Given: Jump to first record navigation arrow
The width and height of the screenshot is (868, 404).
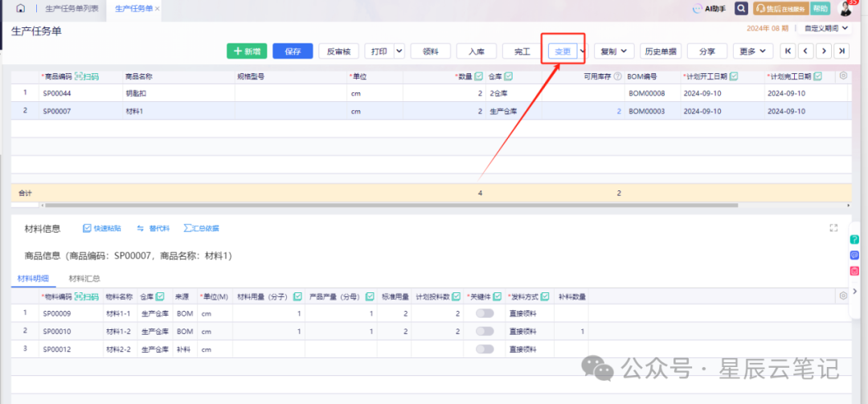Looking at the screenshot, I should (787, 51).
